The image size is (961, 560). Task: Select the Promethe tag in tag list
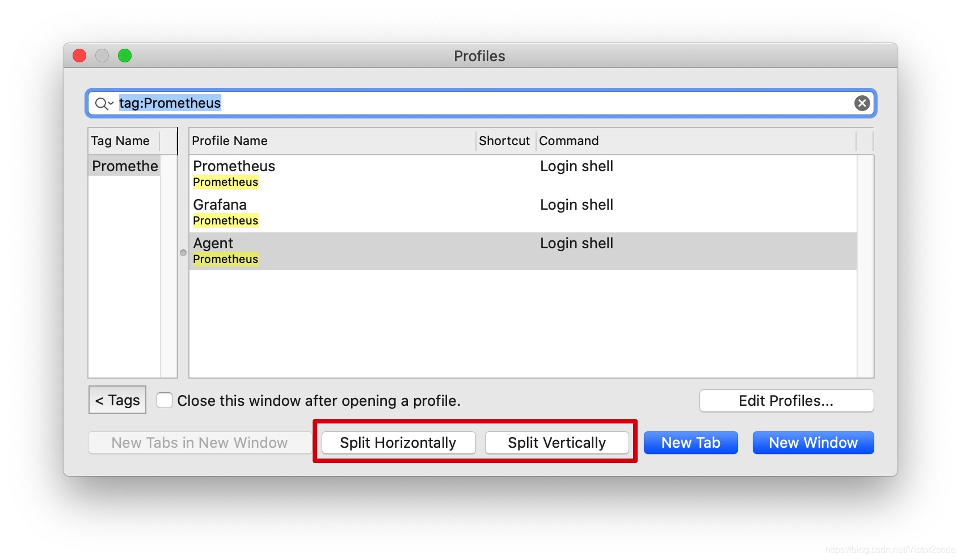[125, 166]
